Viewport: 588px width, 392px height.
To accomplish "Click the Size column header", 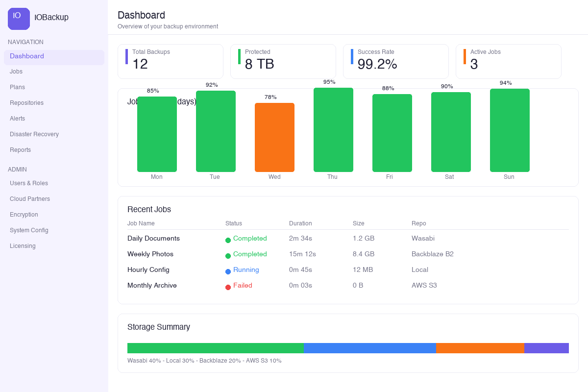I will click(359, 223).
